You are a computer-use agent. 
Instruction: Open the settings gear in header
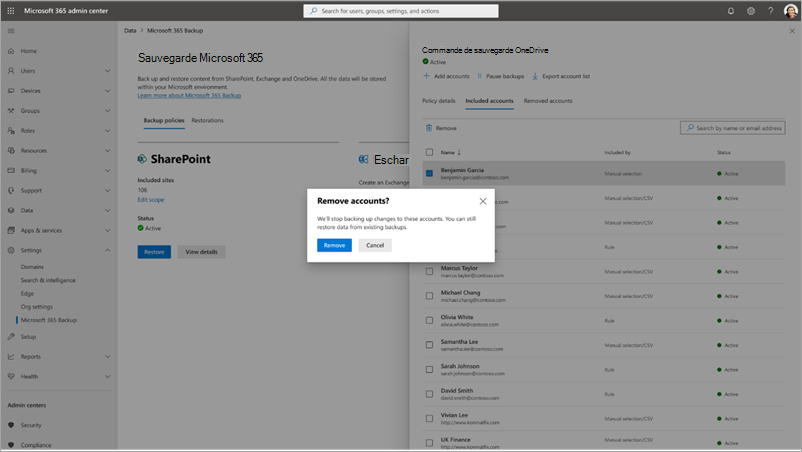750,11
